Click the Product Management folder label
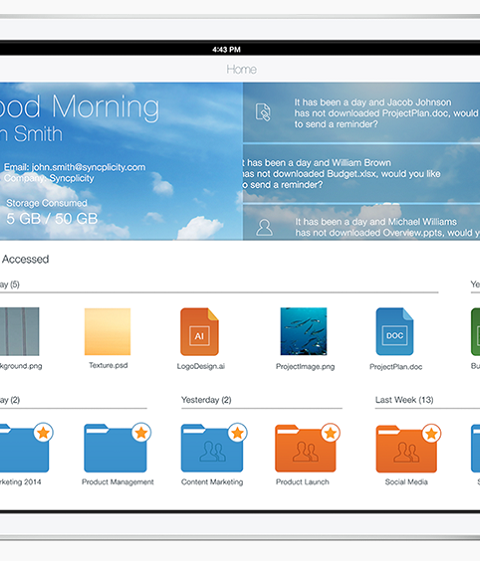The height and width of the screenshot is (561, 480). tap(118, 482)
